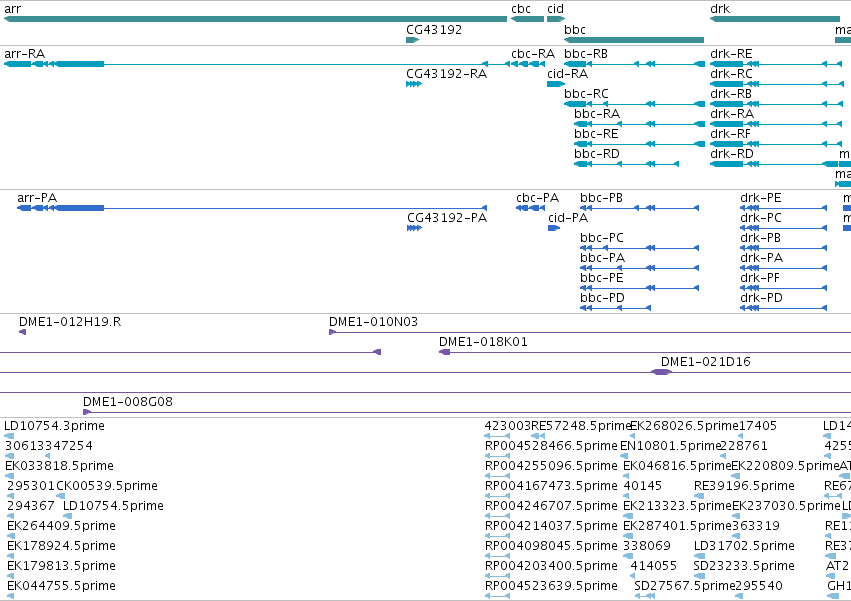Screen dimensions: 851x601
Task: Click the bbc-RB transcript label
Action: pos(586,54)
